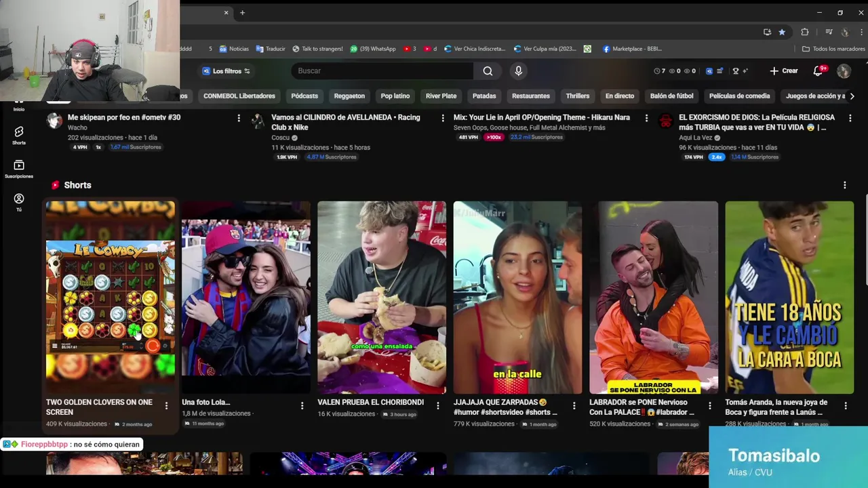Open the Marketplace Facebook bookmark
Screen dimensions: 868x488
[x=632, y=49]
